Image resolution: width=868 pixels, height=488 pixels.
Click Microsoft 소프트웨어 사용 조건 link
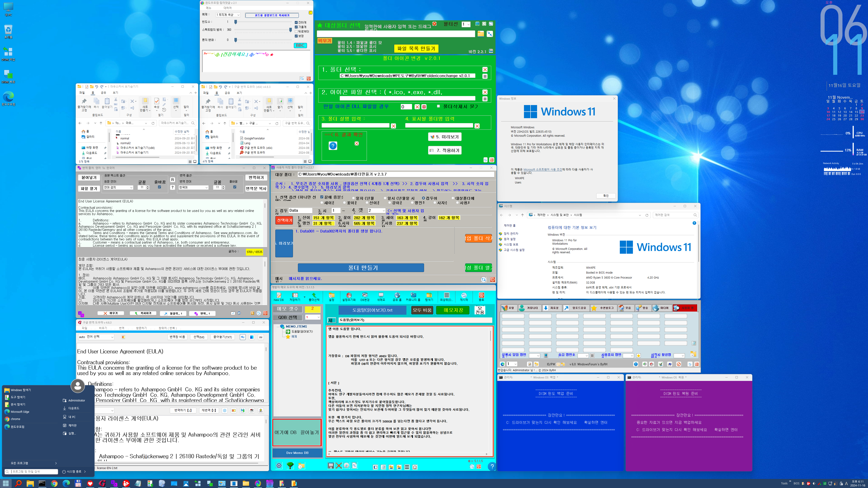pos(542,169)
